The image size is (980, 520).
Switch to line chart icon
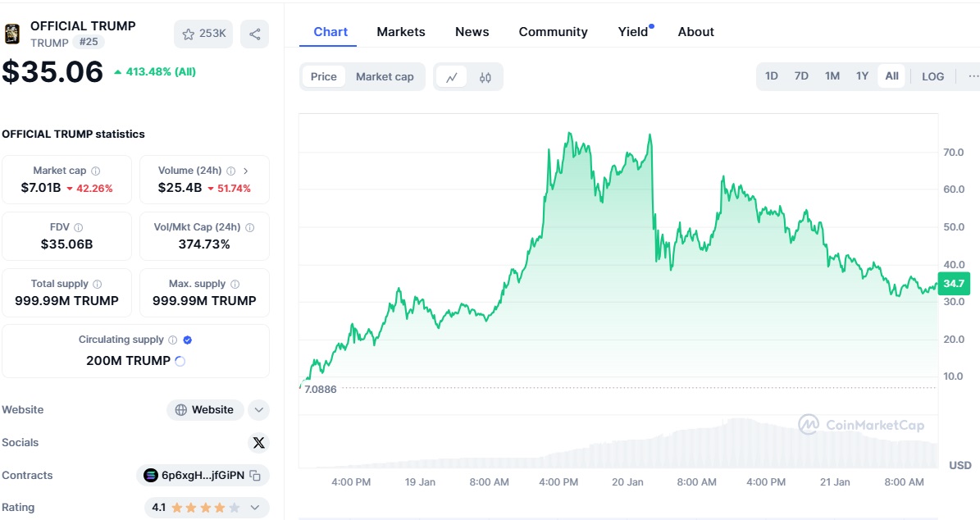[451, 77]
